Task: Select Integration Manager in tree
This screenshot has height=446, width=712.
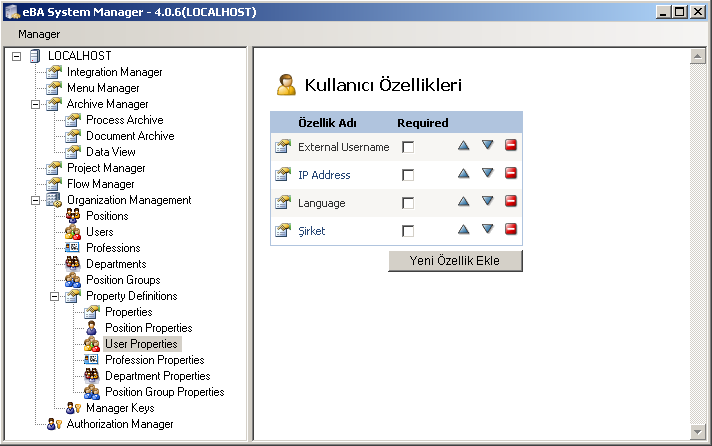Action: coord(114,72)
